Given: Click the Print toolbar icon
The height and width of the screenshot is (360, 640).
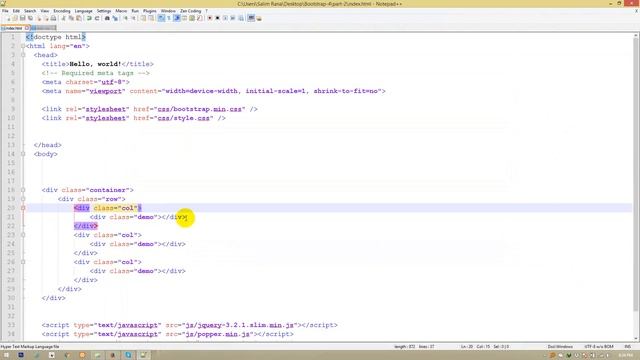Looking at the screenshot, I should click(x=53, y=18).
